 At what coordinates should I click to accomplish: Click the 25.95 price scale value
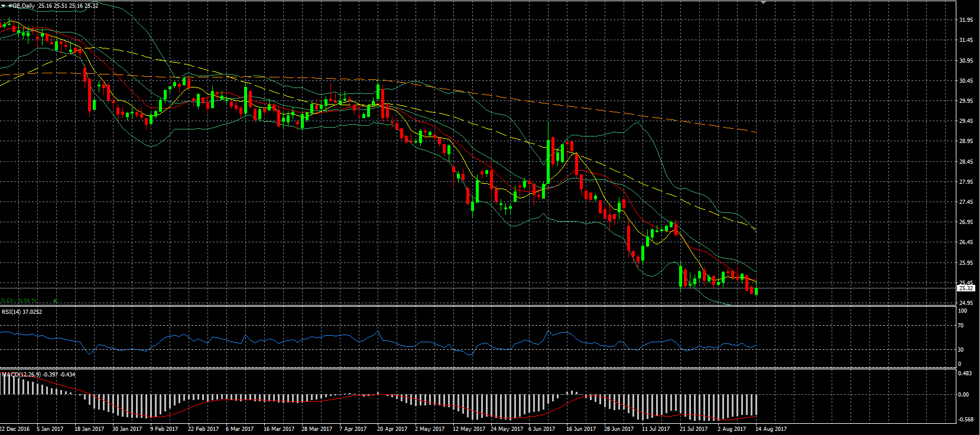click(966, 263)
